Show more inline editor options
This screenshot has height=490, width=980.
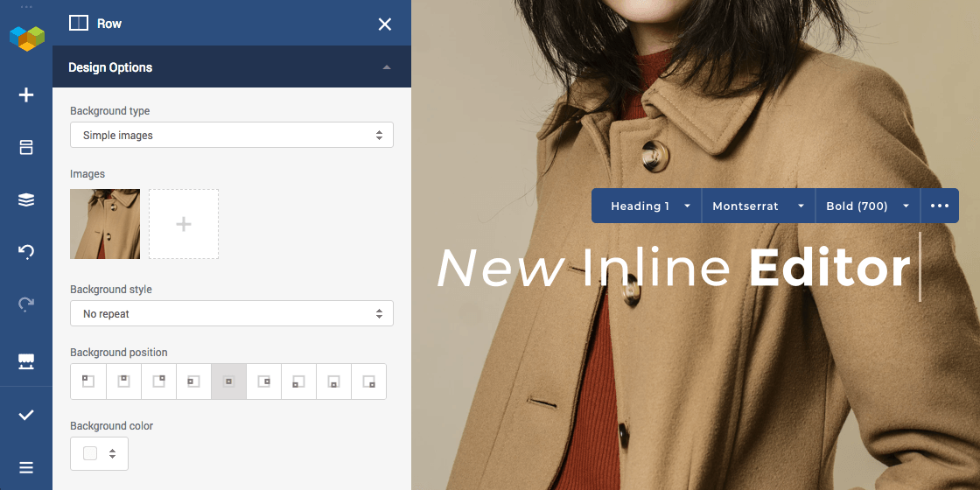pyautogui.click(x=940, y=206)
